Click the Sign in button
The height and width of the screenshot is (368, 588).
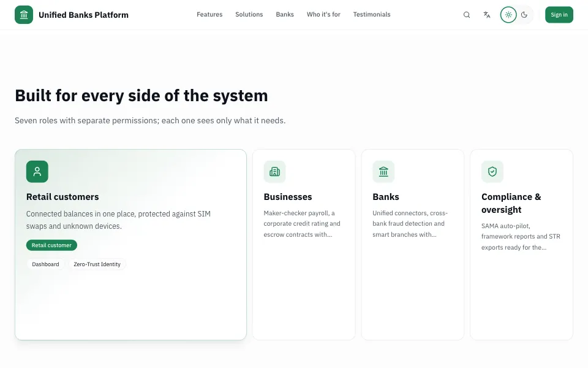point(559,15)
